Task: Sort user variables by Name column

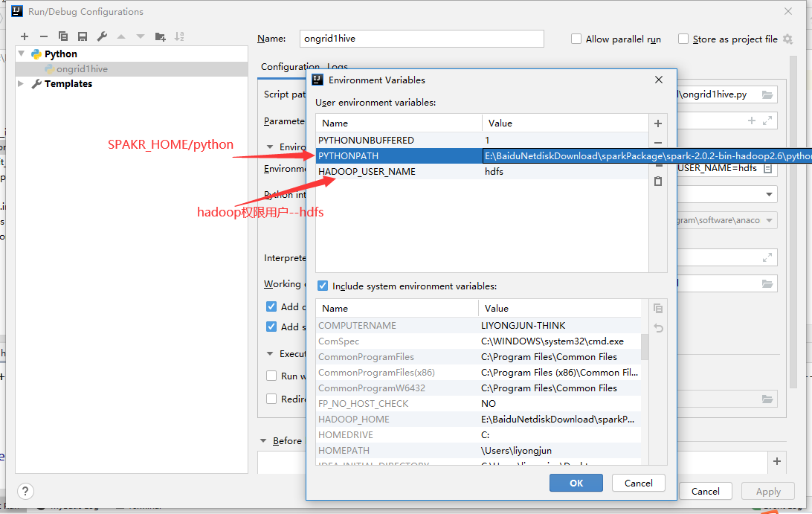Action: [399, 123]
